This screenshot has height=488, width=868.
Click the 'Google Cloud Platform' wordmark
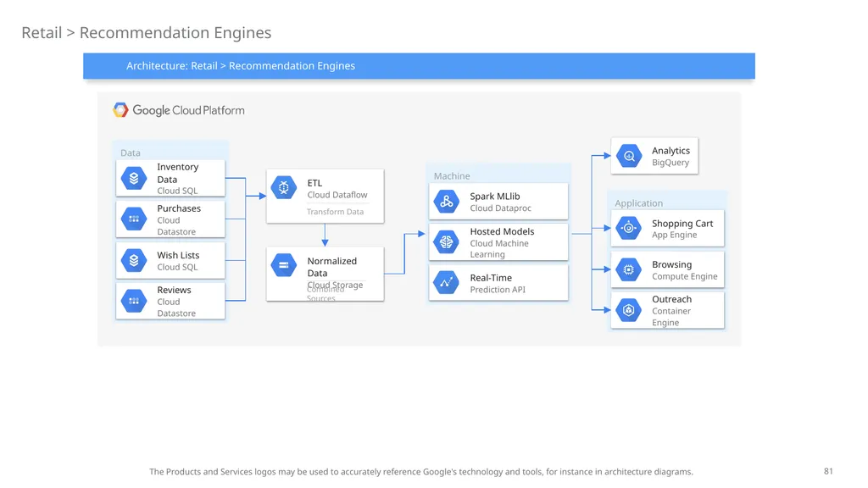click(188, 110)
